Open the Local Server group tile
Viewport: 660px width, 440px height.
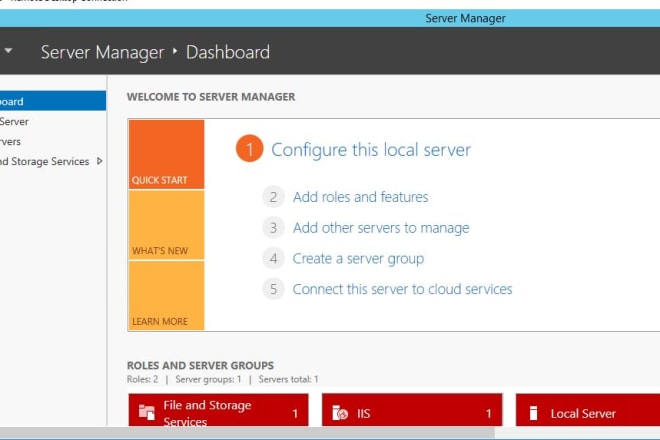pos(588,410)
